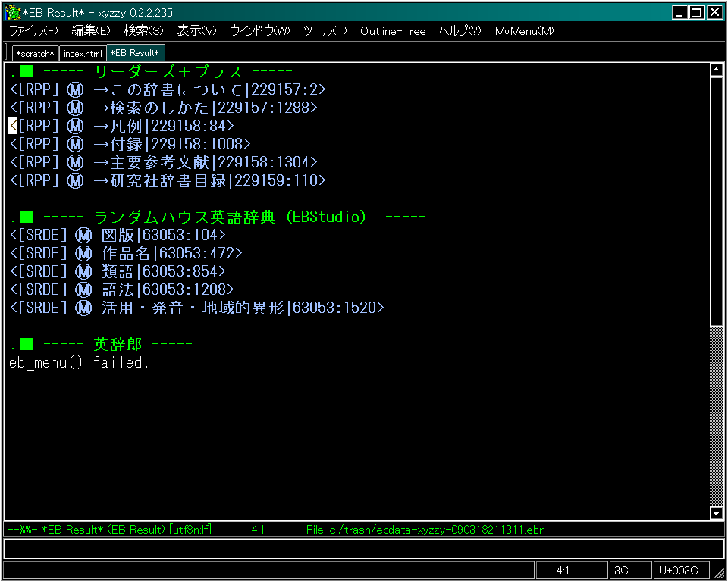Follow the この辞書について link entry
The width and height of the screenshot is (728, 582).
point(168,89)
